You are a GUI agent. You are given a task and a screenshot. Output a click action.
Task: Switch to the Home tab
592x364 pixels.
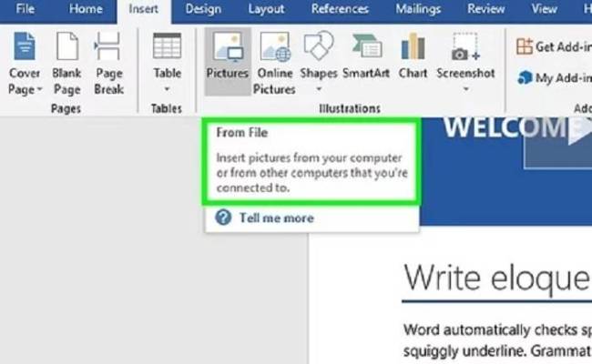(86, 9)
